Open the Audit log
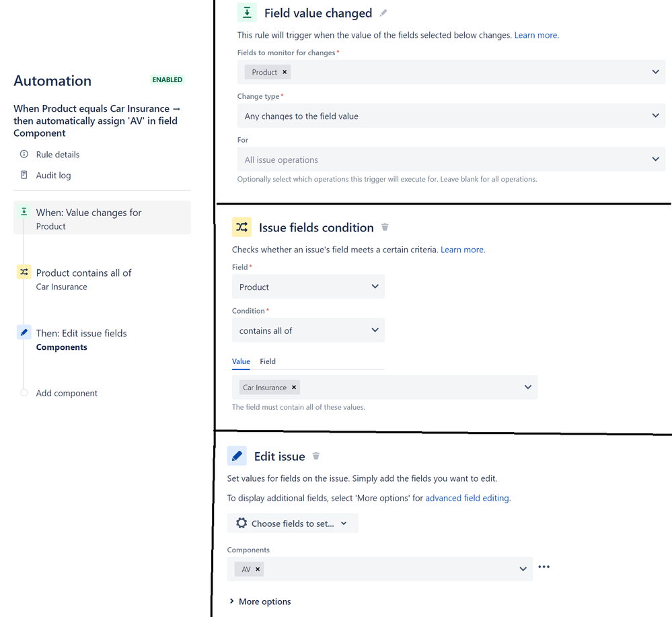This screenshot has height=617, width=672. coord(53,176)
